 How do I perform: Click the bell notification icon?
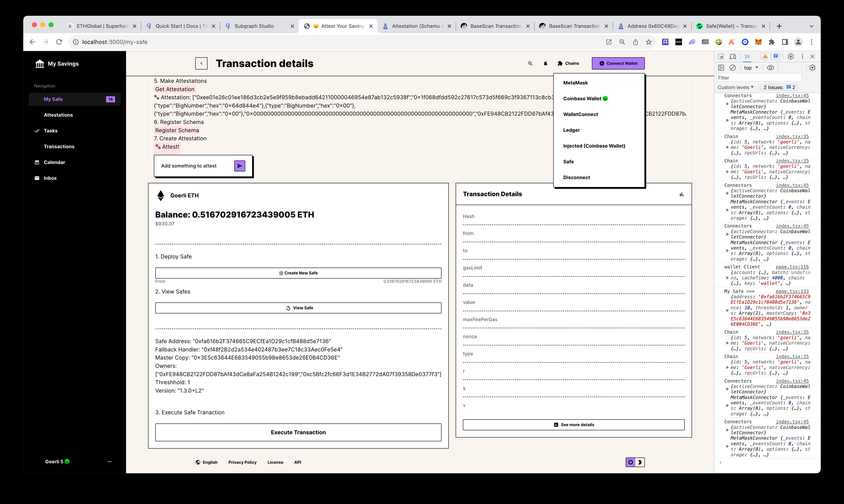(546, 63)
